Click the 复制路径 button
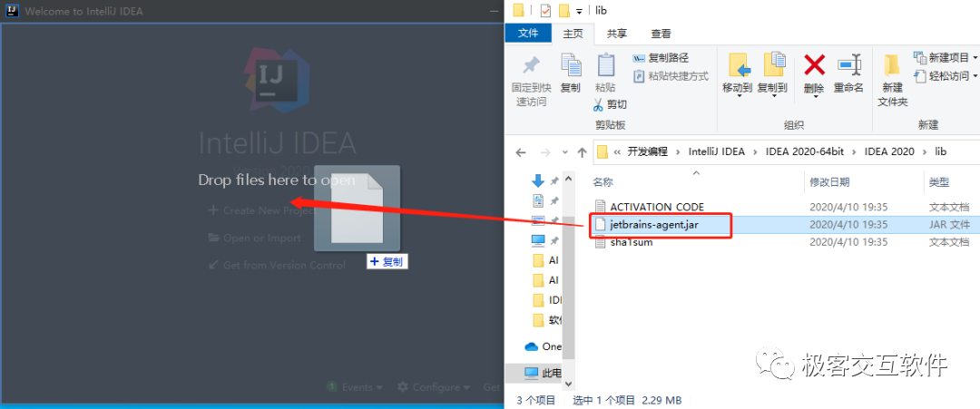Image resolution: width=980 pixels, height=409 pixels. tap(661, 58)
